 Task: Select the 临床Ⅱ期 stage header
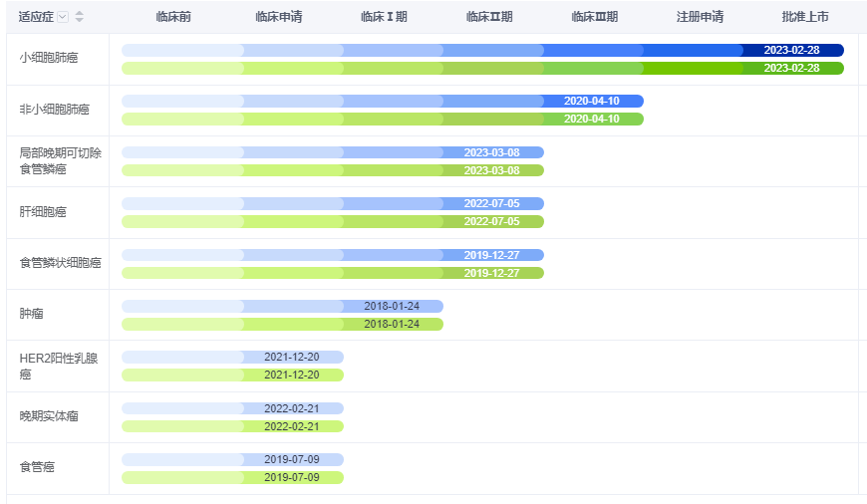[489, 17]
